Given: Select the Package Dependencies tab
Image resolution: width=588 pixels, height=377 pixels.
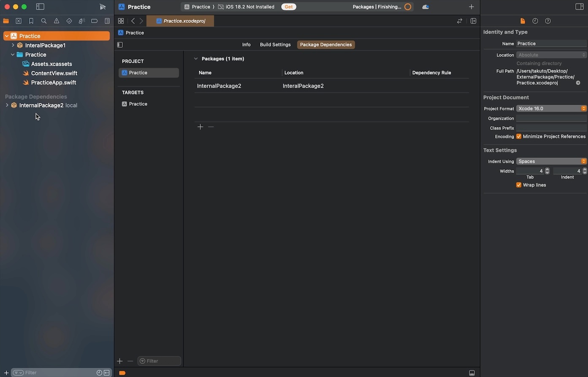Looking at the screenshot, I should point(326,45).
